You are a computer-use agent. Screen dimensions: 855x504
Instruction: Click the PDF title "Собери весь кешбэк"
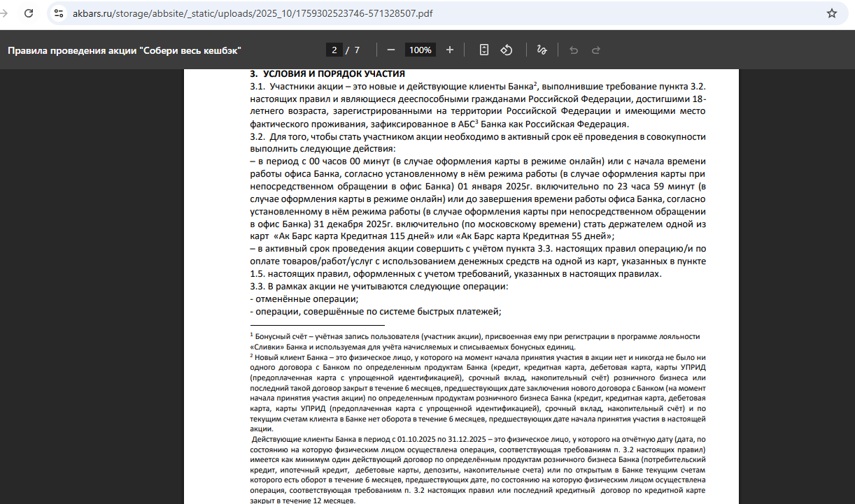124,50
